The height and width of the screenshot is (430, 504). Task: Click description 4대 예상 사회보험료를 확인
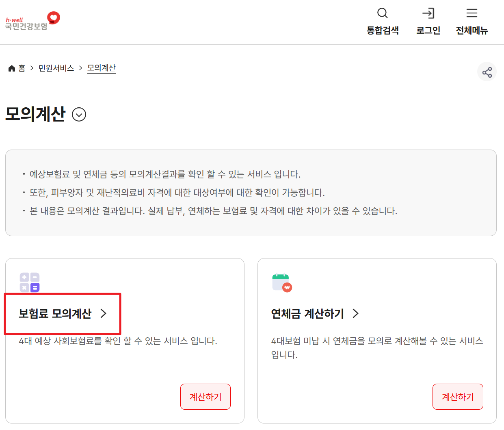click(118, 341)
